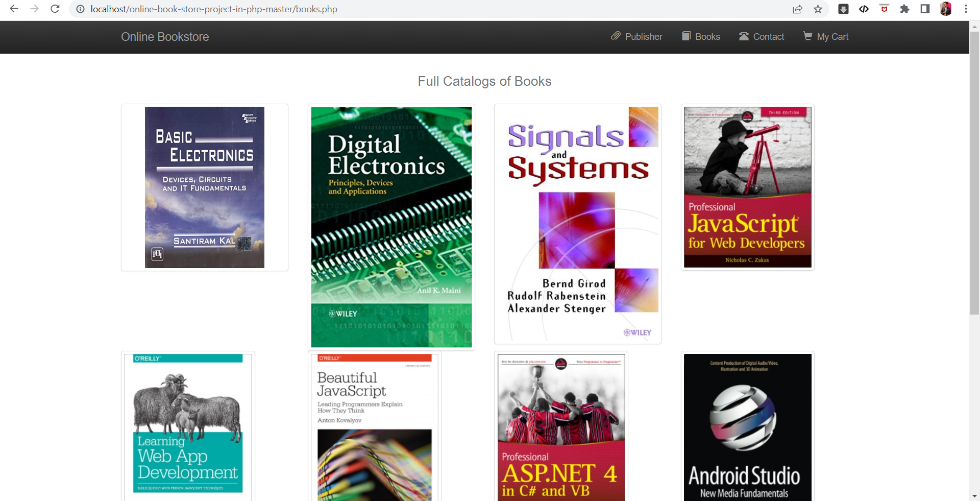The image size is (980, 501).
Task: Select Contact in the navigation menu
Action: (x=769, y=36)
